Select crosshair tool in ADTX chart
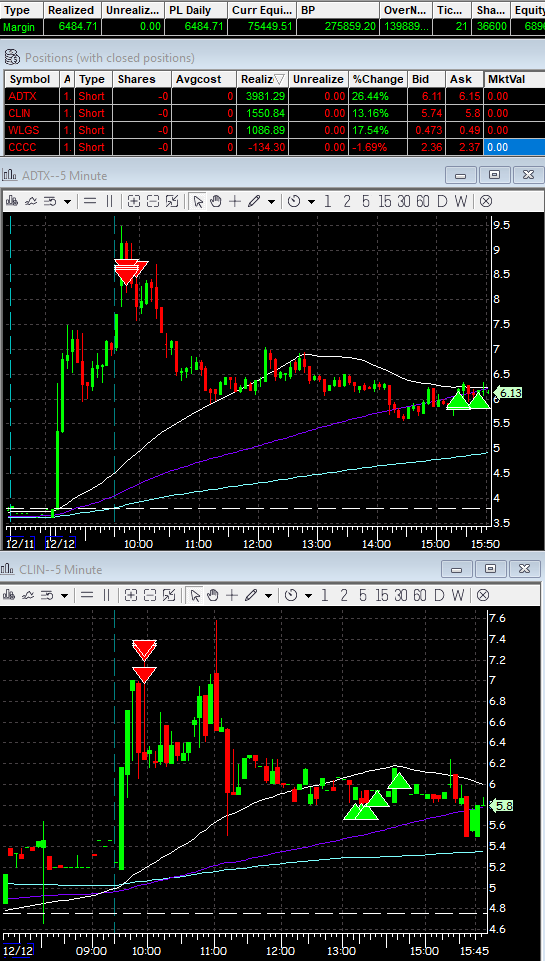This screenshot has width=545, height=961. pyautogui.click(x=234, y=201)
